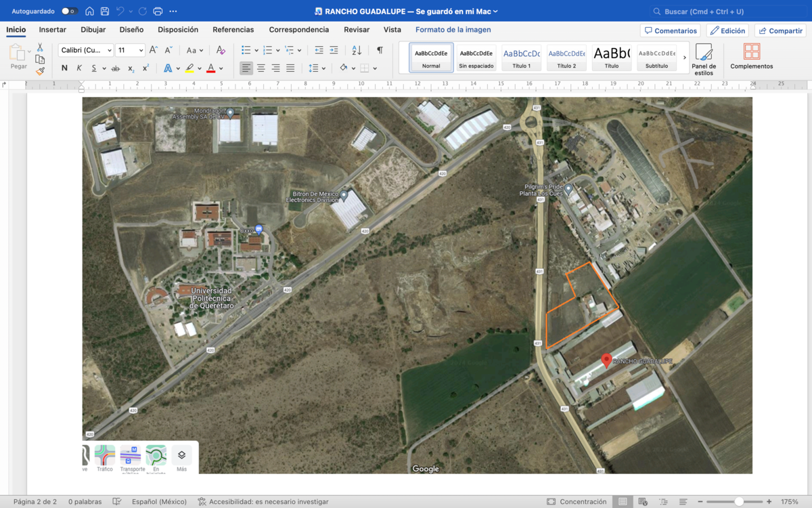Switch to the Insertar tab

tap(53, 30)
